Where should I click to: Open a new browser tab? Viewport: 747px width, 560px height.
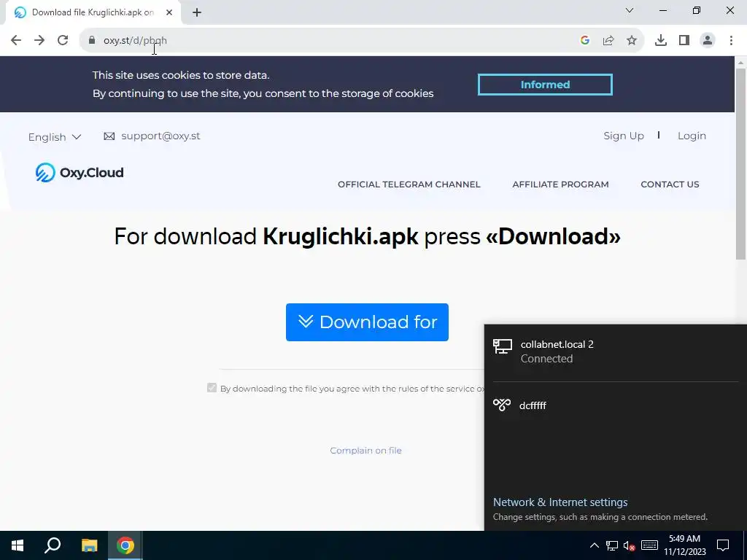197,13
